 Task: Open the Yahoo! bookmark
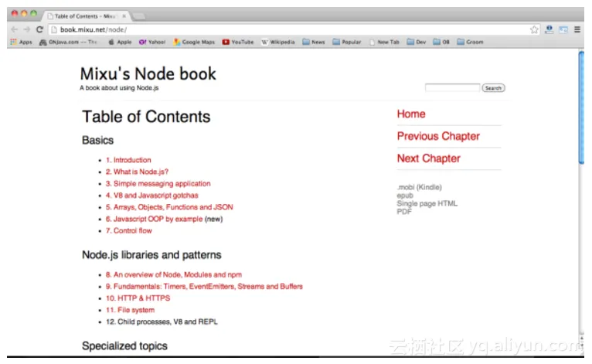[152, 42]
